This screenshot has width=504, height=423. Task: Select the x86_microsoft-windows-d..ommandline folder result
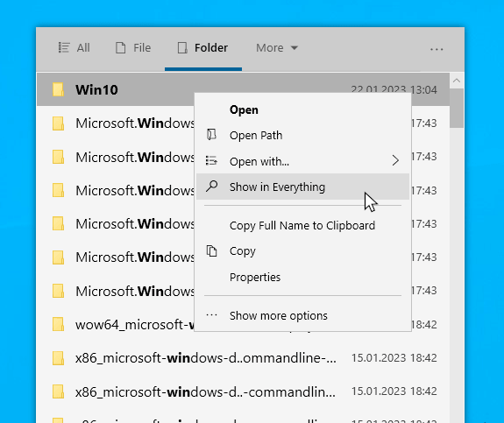(243, 357)
